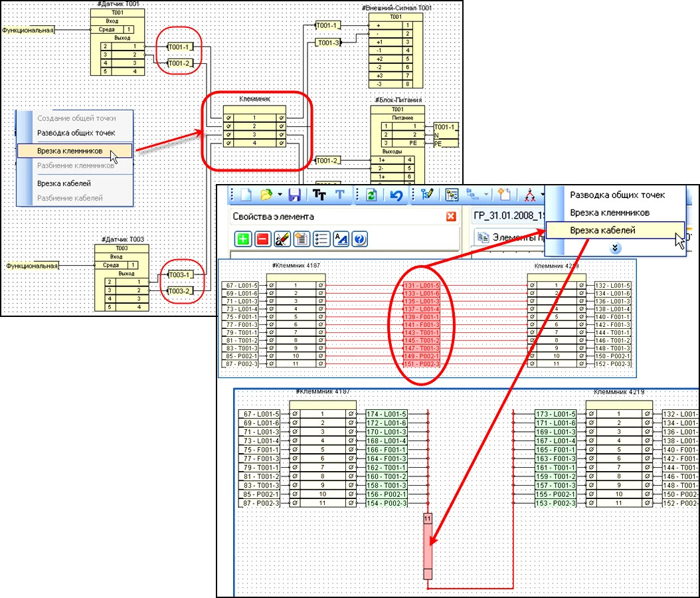Click the red minus remove-property icon
700x598 pixels.
[x=262, y=239]
